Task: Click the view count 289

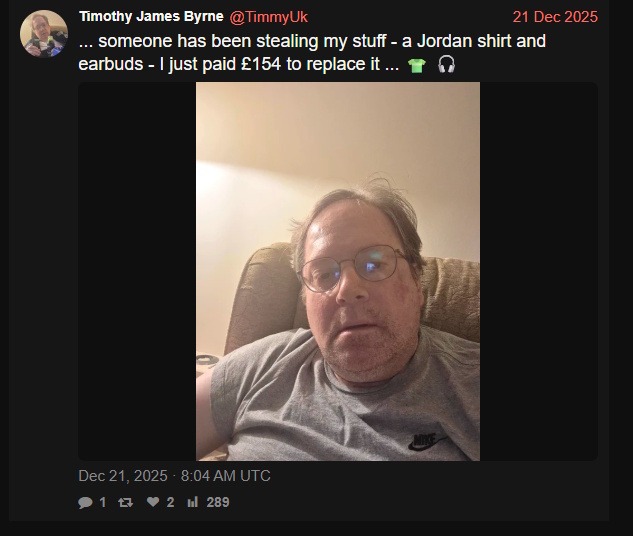Action: pyautogui.click(x=218, y=502)
